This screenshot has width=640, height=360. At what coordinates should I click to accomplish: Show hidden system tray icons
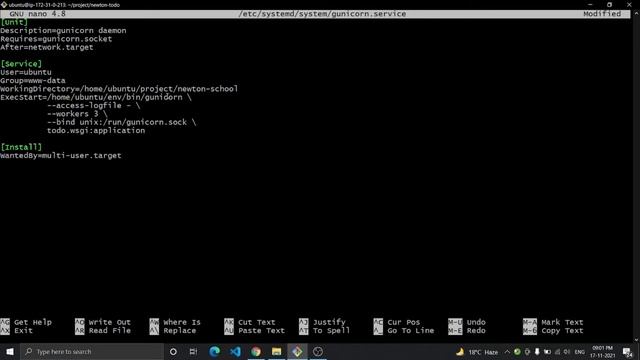[x=507, y=352]
